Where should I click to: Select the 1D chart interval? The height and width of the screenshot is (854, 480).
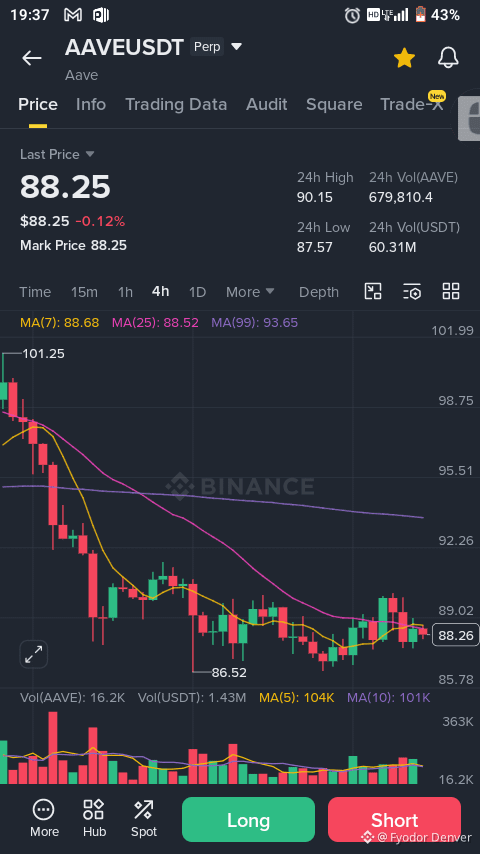[197, 292]
